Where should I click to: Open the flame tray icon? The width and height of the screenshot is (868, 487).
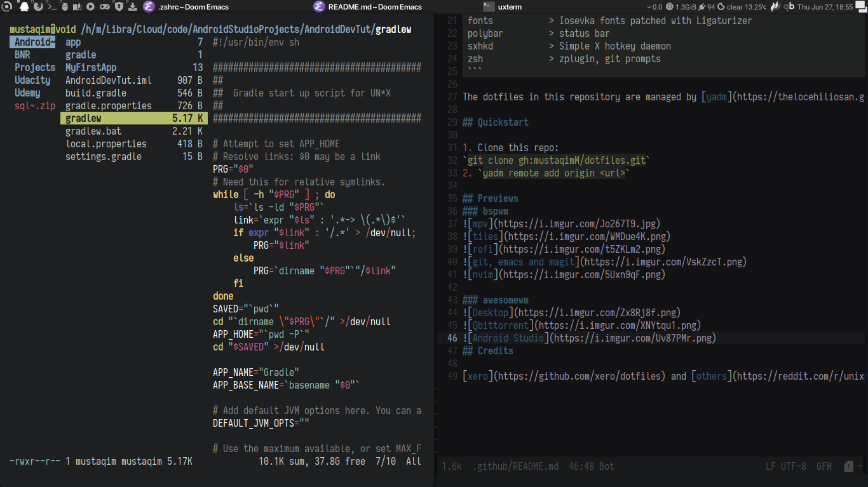(775, 7)
